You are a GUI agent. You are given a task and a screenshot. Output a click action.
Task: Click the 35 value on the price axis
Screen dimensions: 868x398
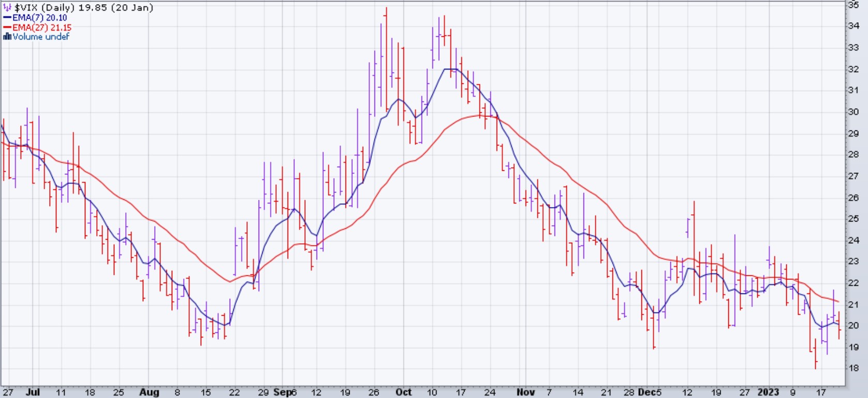pos(854,5)
